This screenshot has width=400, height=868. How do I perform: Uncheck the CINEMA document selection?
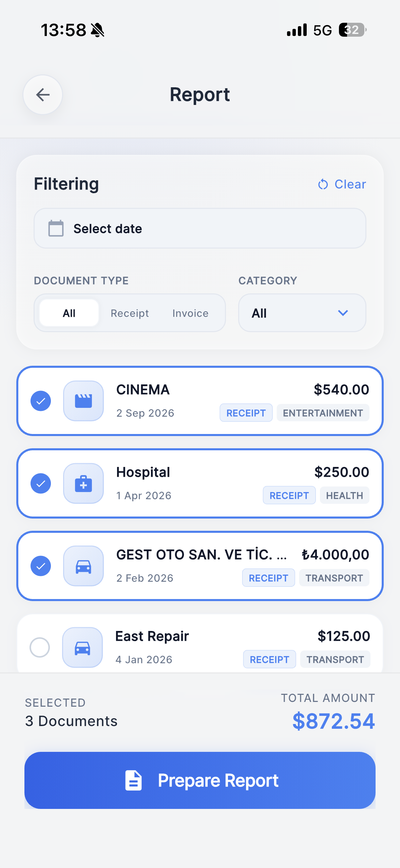click(x=41, y=401)
